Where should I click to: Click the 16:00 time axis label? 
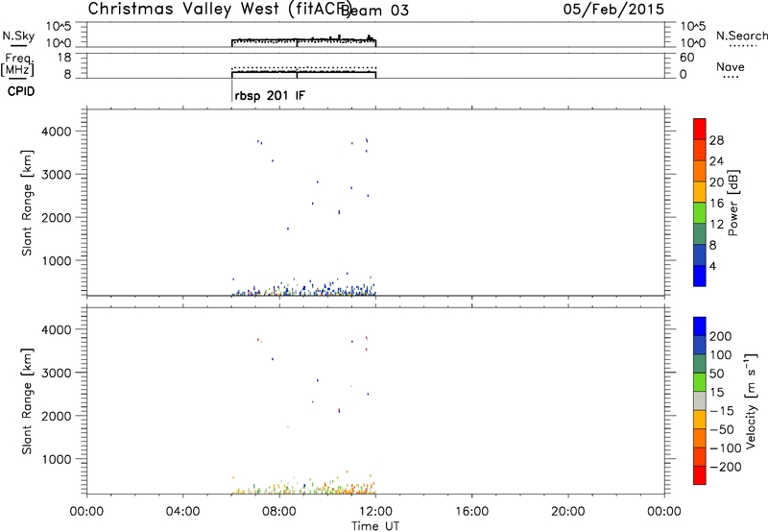(471, 512)
